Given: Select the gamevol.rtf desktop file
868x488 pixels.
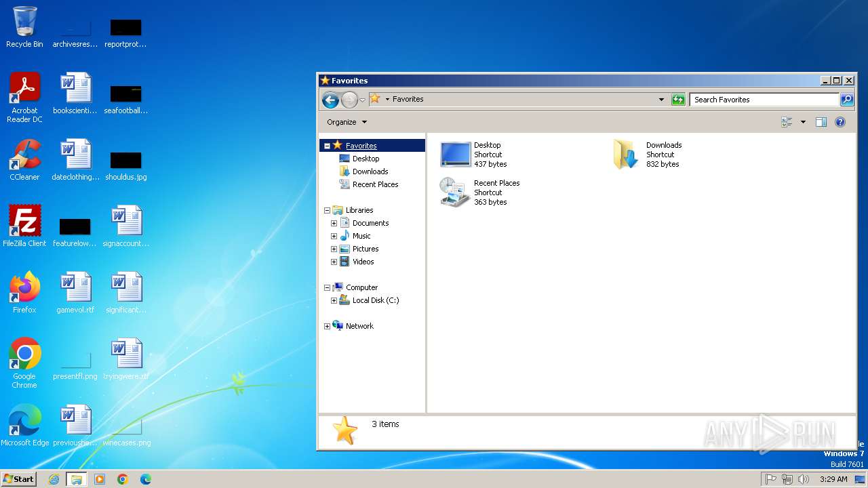Looking at the screenshot, I should click(x=75, y=293).
